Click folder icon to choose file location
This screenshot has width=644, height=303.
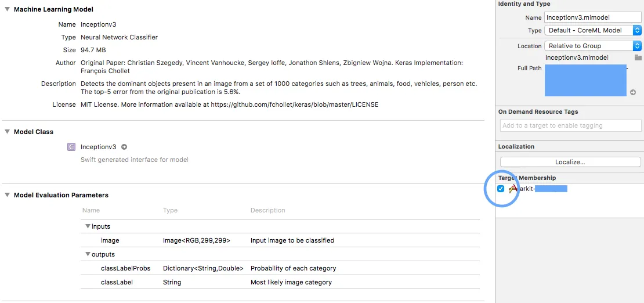pos(638,57)
